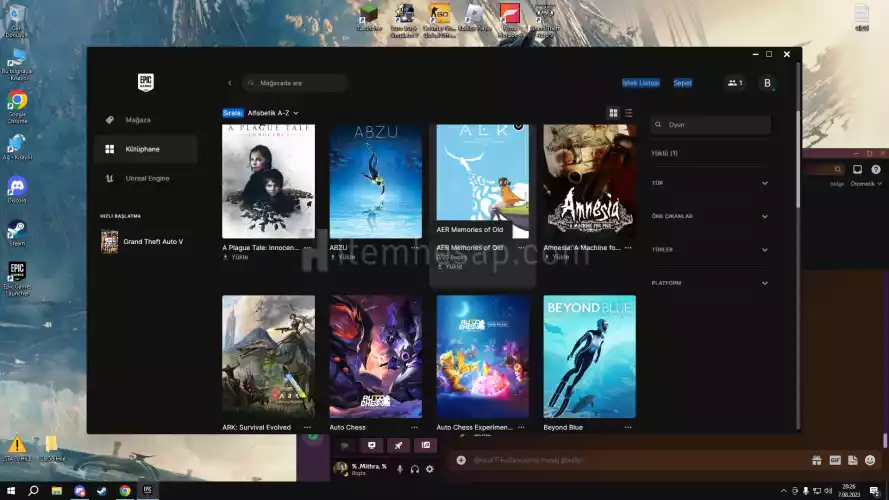Screen dimensions: 889x500
Task: Toggle Discord headphone deafen
Action: pos(415,469)
